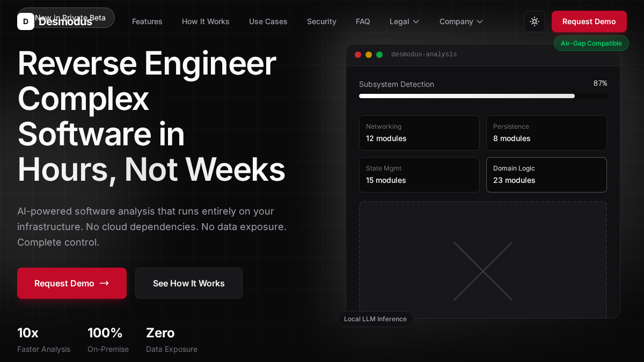Click the Desmodus brand name link
Viewport: 644px width, 362px height.
click(65, 22)
